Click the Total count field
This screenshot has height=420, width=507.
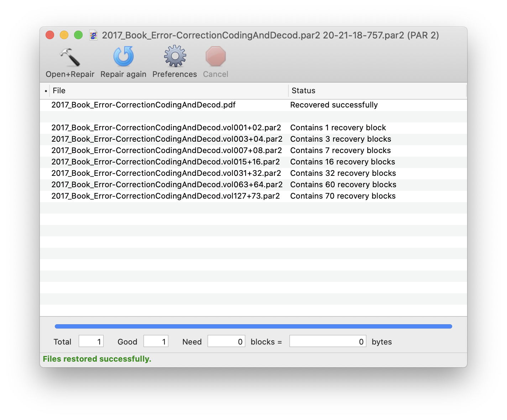[91, 341]
